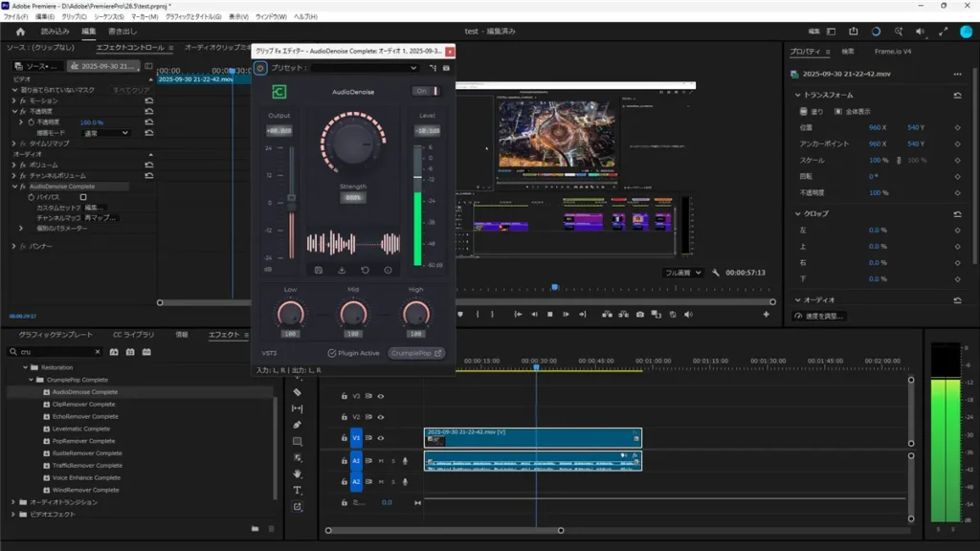
Task: Open the Sequence (シーケンス) menu
Action: (x=109, y=17)
